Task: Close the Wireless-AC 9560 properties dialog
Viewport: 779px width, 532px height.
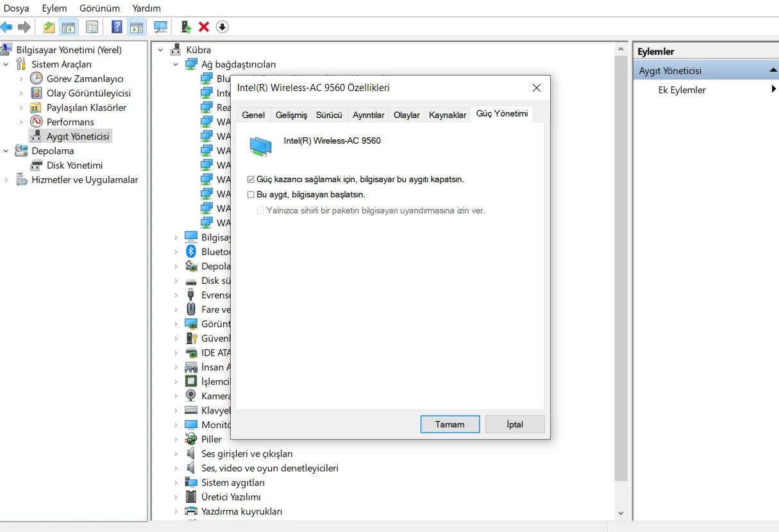Action: pos(537,88)
